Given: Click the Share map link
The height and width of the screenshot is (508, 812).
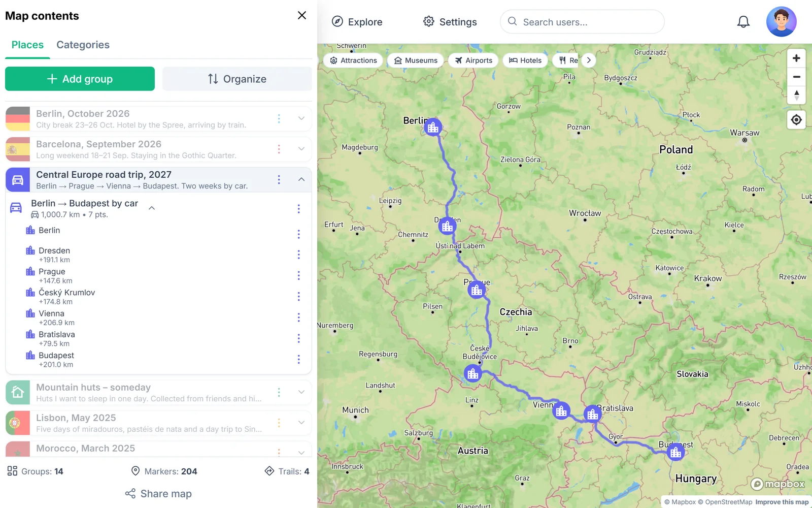Looking at the screenshot, I should (x=158, y=494).
